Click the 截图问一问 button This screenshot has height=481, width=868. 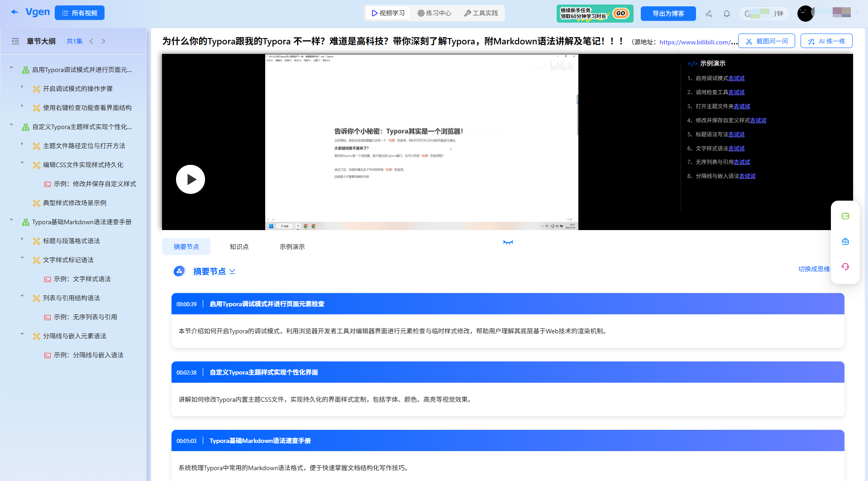(x=767, y=41)
